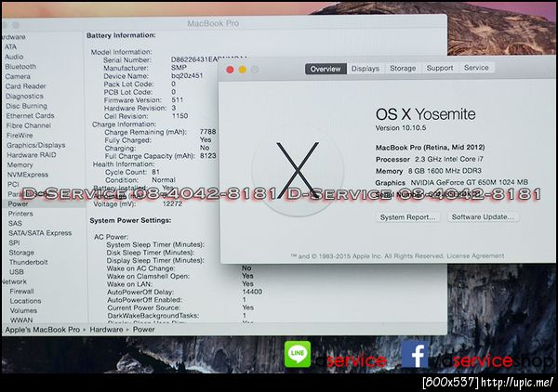Select Storage in System Report sidebar
This screenshot has width=558, height=392.
click(21, 253)
